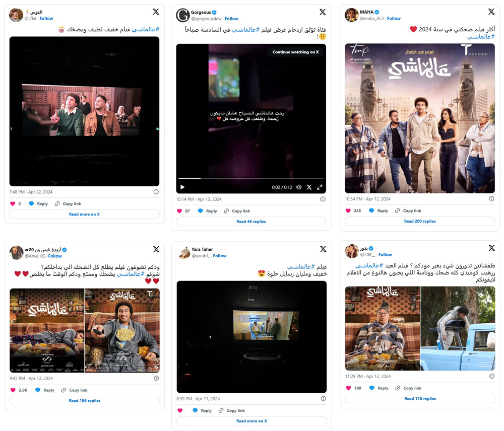
Task: Open info icon on the 9:47 PM tweet
Action: (156, 378)
